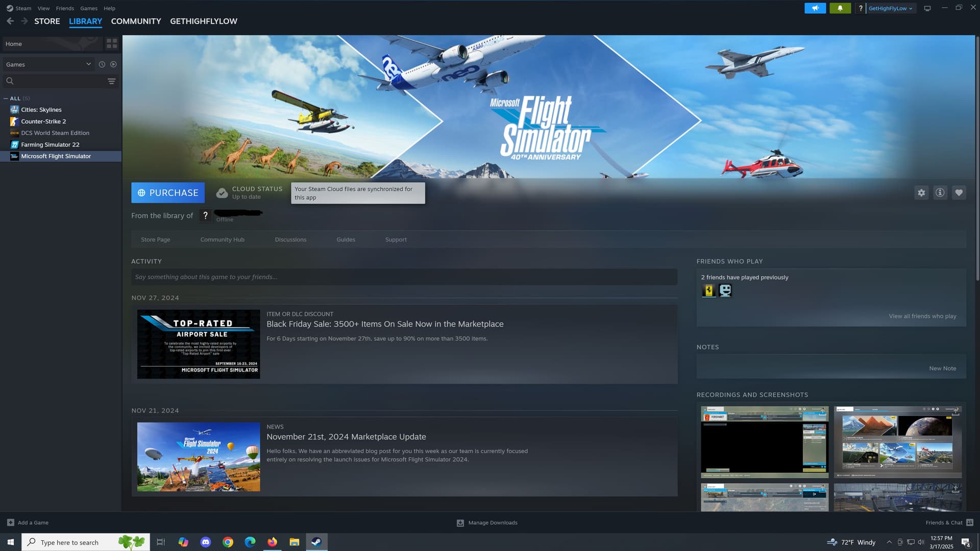The height and width of the screenshot is (551, 980).
Task: Open Firefox from the taskbar
Action: click(x=272, y=542)
